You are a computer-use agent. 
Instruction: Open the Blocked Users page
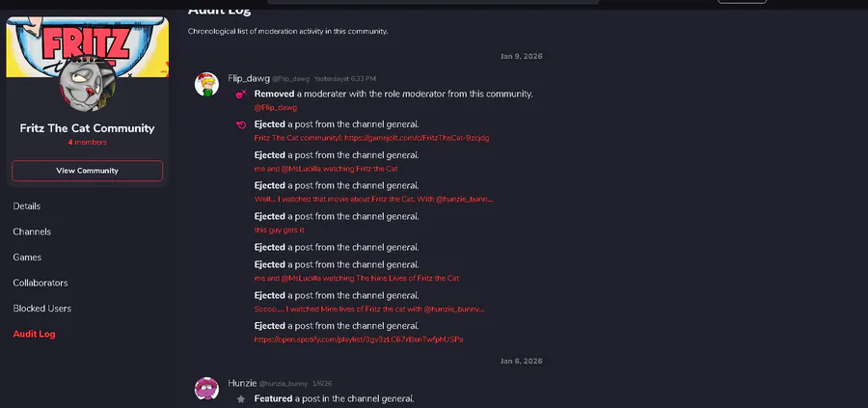[42, 309]
